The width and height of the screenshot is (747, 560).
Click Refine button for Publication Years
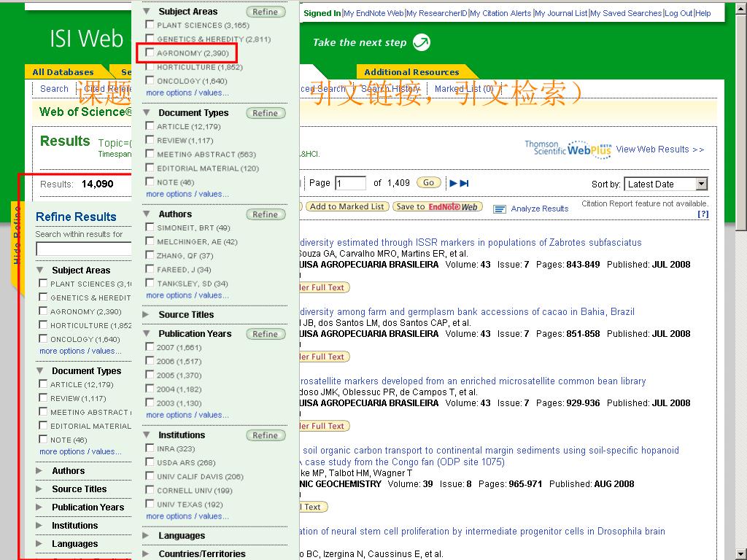point(266,334)
